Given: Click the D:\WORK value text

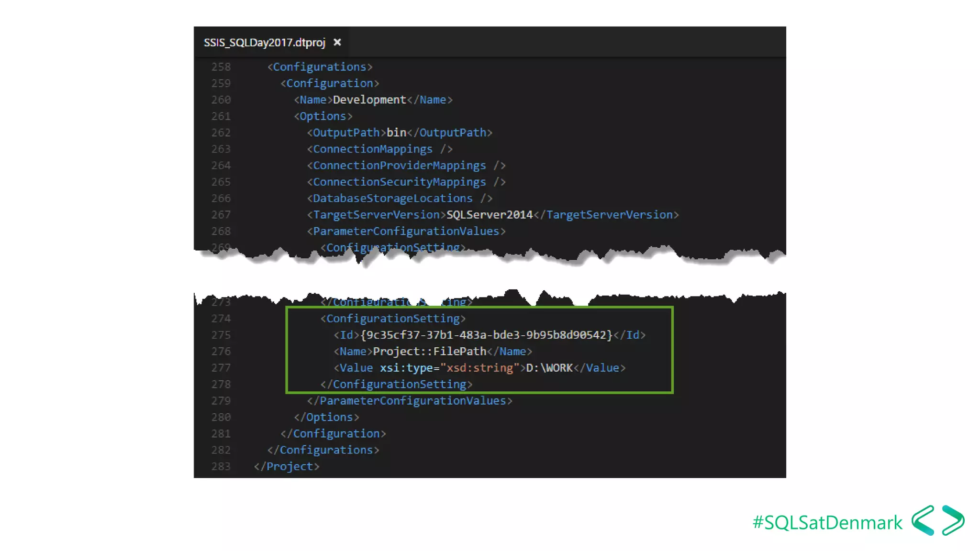Looking at the screenshot, I should (549, 368).
